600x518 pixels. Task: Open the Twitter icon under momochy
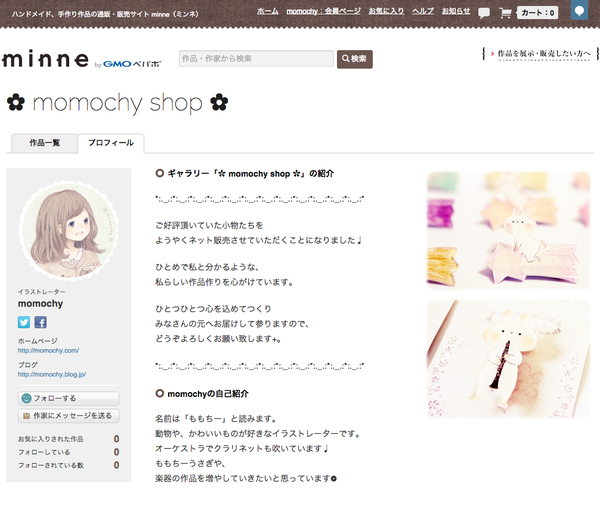(24, 322)
